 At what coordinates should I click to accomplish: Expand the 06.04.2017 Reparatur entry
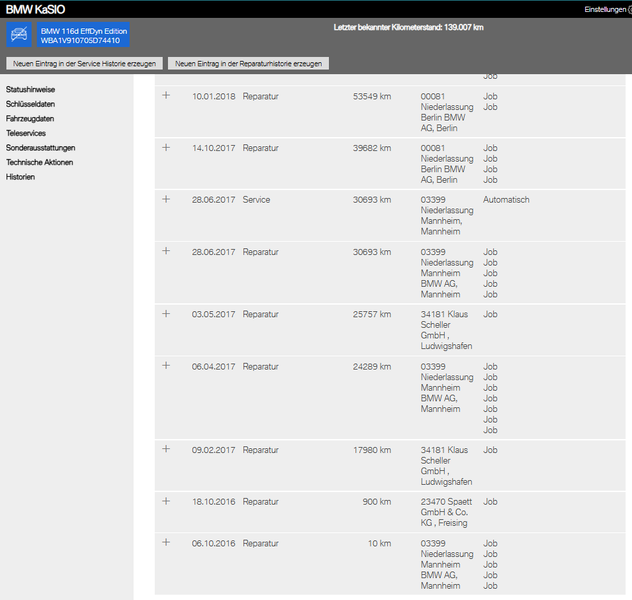(166, 365)
